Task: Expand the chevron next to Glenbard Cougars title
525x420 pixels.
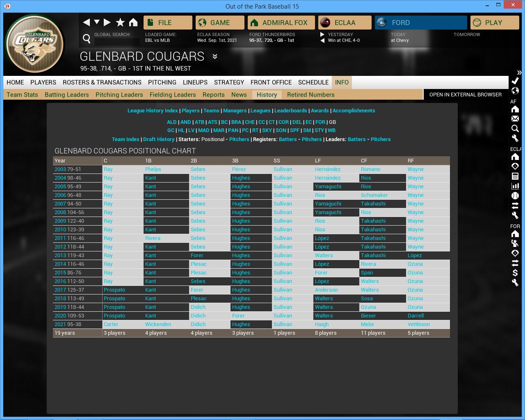Action: point(215,57)
